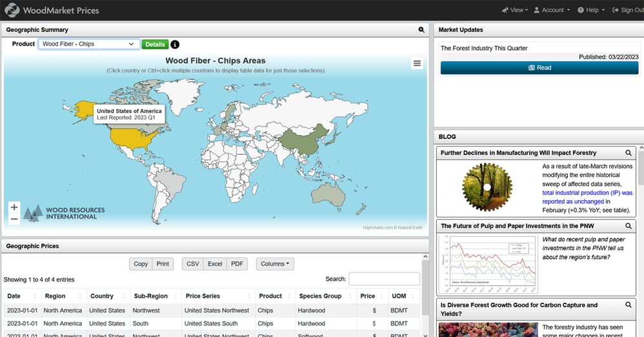Expand the Columns dropdown button
This screenshot has height=337, width=644.
[274, 264]
